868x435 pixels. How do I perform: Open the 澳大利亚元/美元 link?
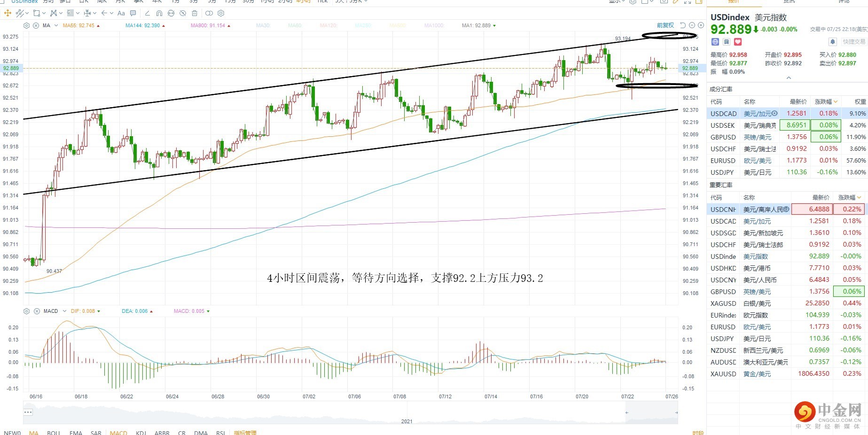point(766,362)
